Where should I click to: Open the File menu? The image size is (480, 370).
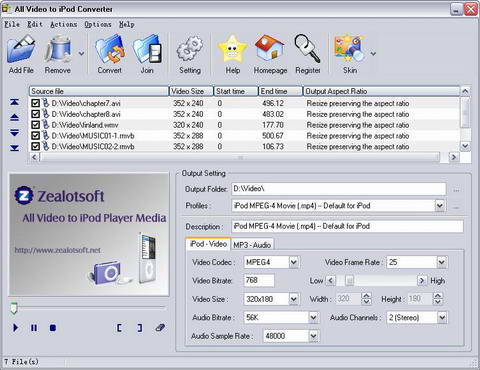pyautogui.click(x=12, y=24)
